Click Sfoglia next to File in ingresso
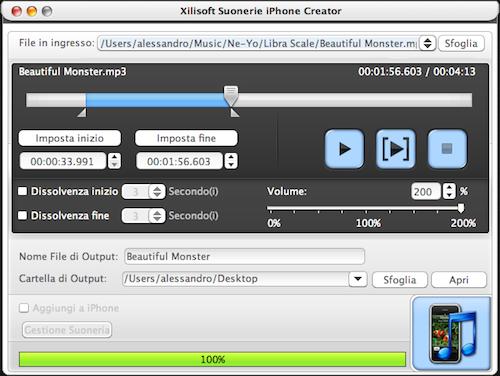Viewport: 500px width, 376px height. pos(461,43)
